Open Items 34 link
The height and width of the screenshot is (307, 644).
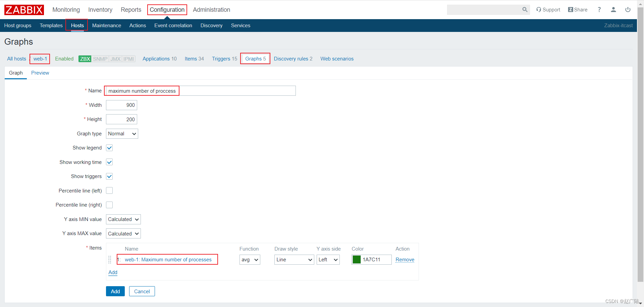click(x=194, y=59)
